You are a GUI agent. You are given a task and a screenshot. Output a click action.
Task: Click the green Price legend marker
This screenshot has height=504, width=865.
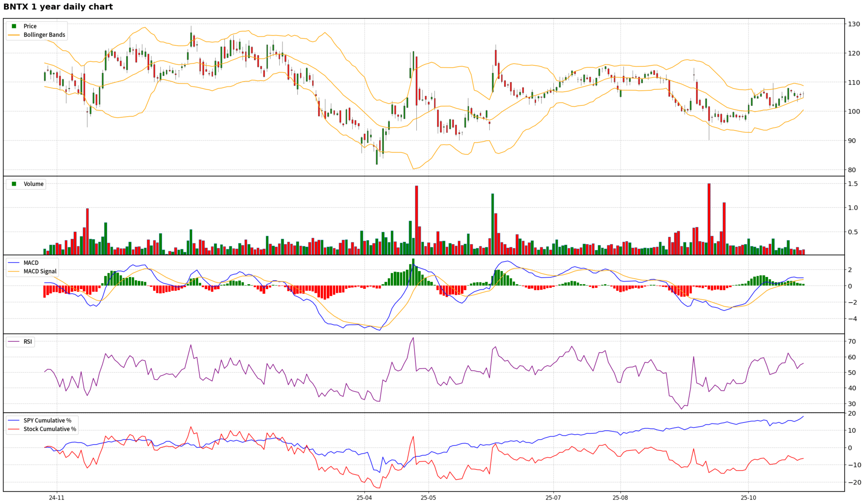14,26
